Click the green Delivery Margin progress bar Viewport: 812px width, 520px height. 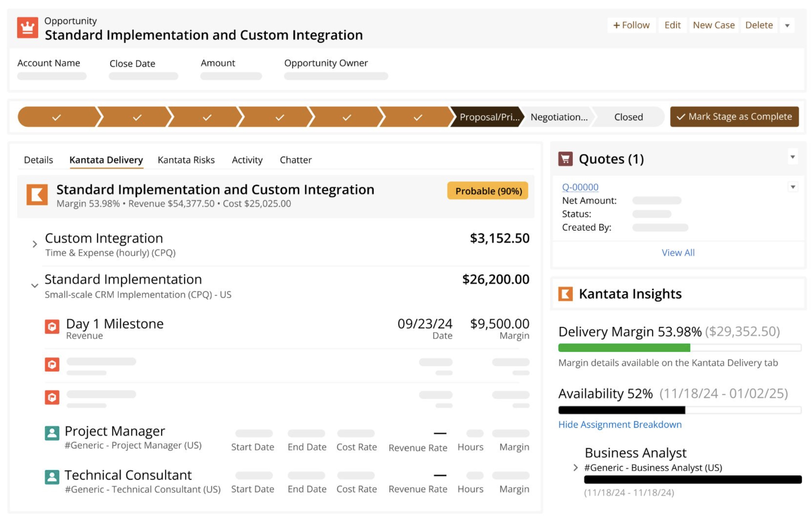pos(624,348)
